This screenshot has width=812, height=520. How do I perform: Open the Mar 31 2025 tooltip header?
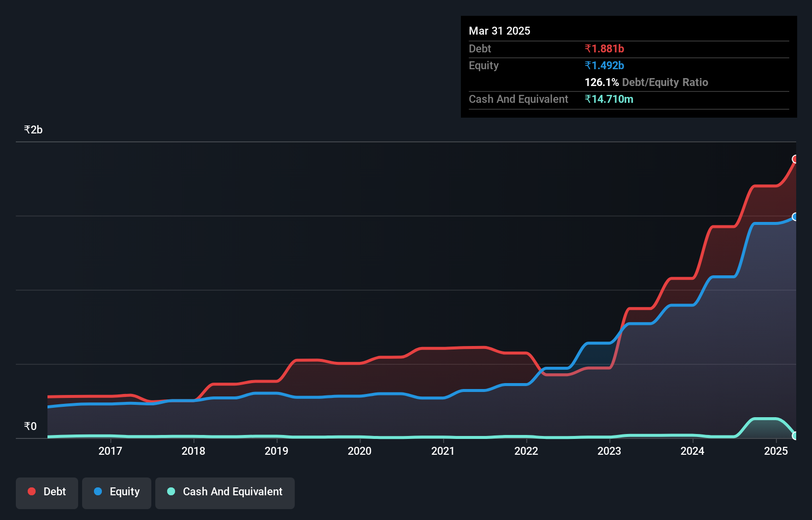[x=499, y=31]
